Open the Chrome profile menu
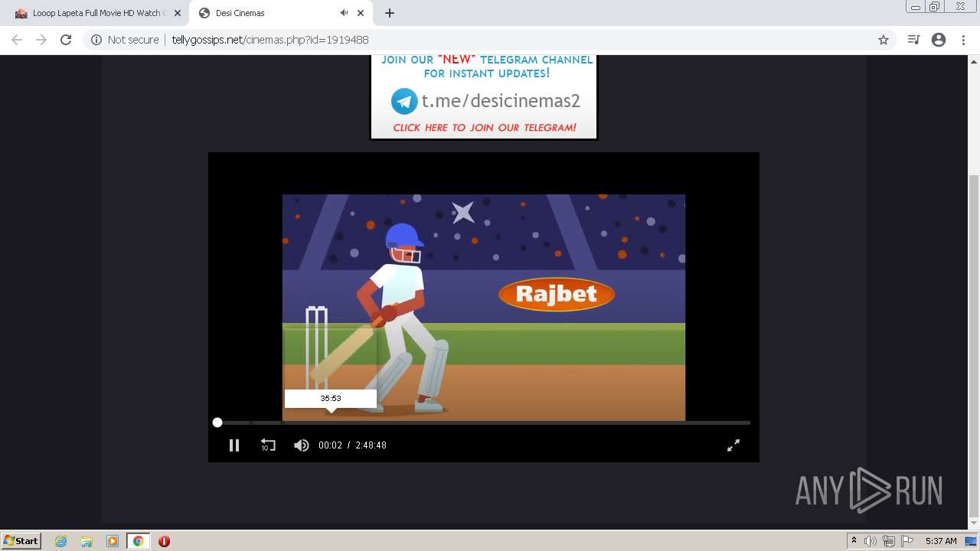 tap(939, 40)
